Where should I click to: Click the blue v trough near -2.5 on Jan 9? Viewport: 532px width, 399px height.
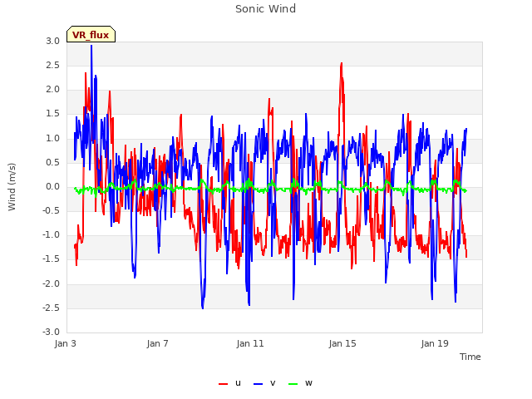pos(203,308)
